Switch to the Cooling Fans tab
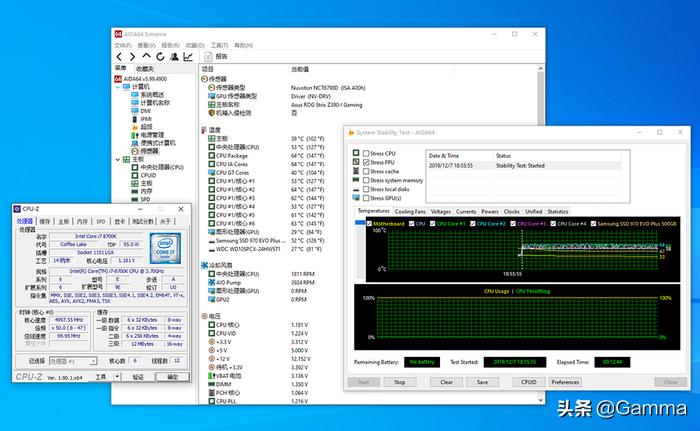 click(x=410, y=212)
